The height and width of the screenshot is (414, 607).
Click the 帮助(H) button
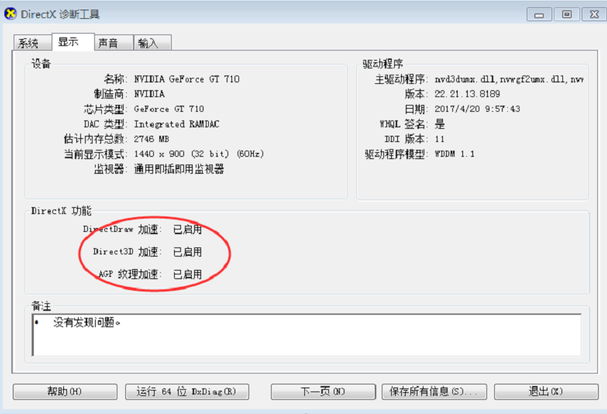[65, 392]
